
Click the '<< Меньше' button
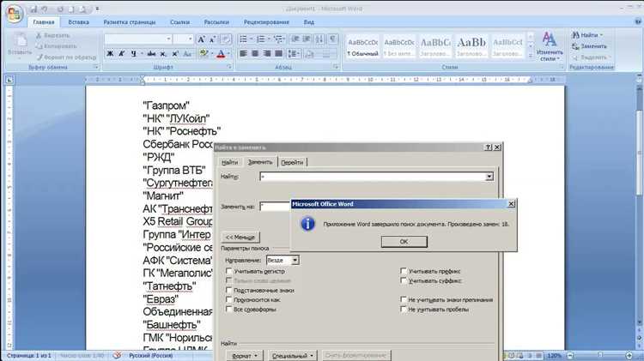tap(240, 238)
